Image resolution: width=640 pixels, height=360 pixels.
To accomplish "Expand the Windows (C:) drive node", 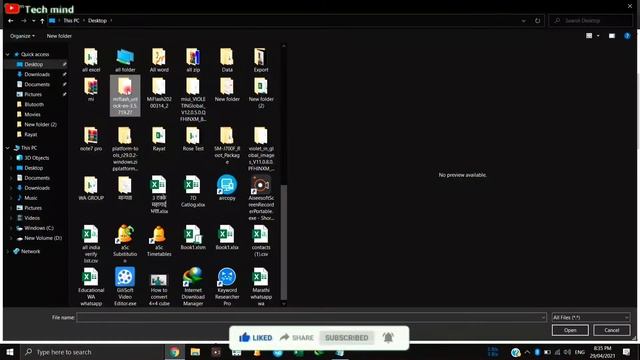I will [x=11, y=228].
